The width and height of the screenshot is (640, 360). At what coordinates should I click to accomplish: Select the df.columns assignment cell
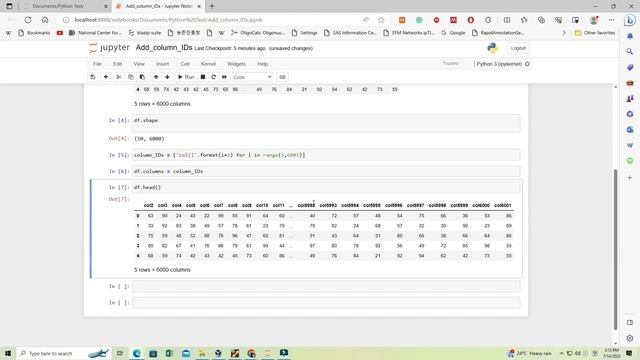326,171
